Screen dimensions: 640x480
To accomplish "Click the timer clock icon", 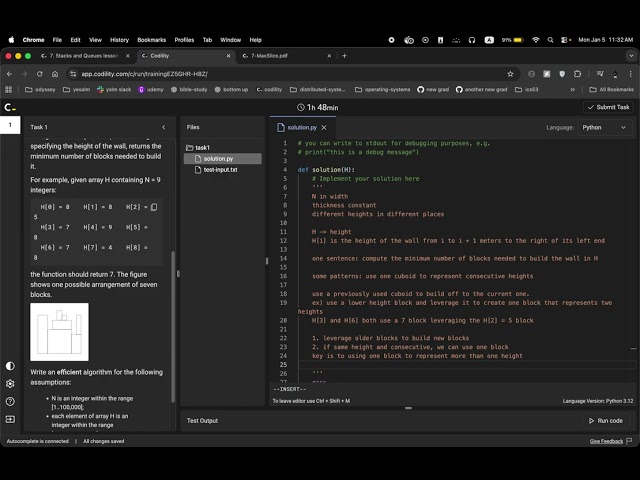I will click(x=301, y=107).
